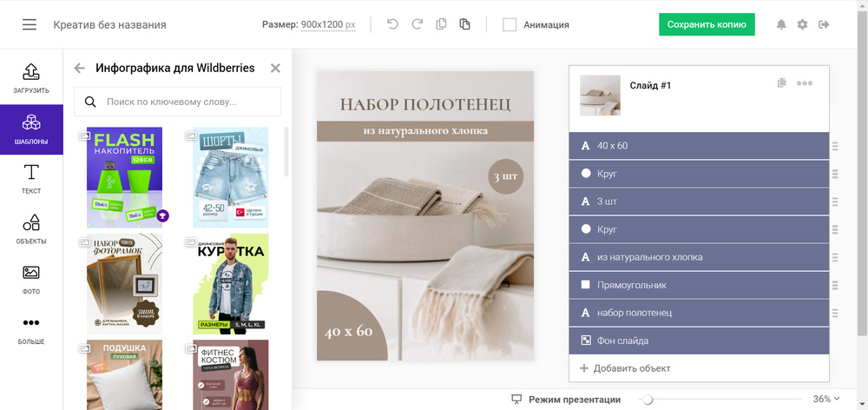Click the redo arrow icon
The image size is (868, 410).
click(418, 24)
